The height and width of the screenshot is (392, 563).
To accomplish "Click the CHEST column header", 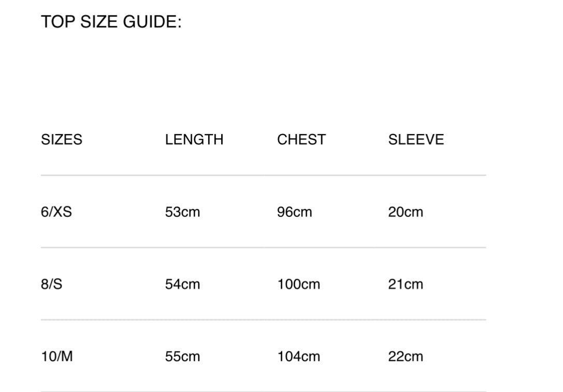I will coord(301,140).
